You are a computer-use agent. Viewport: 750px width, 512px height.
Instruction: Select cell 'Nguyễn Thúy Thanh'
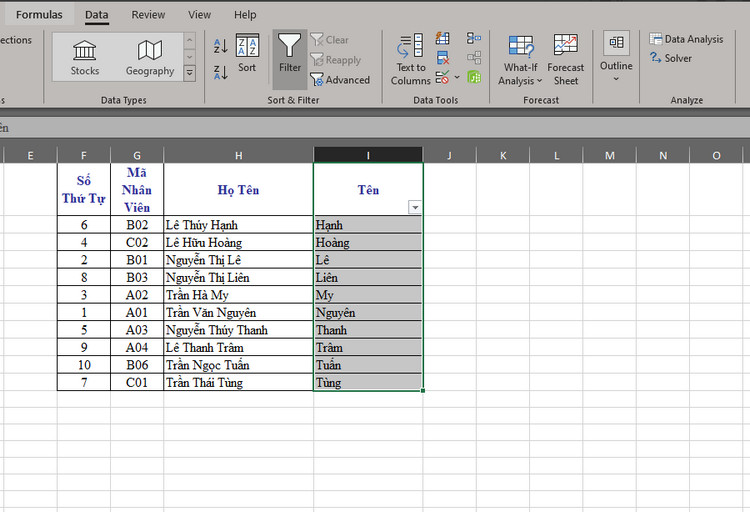[238, 330]
